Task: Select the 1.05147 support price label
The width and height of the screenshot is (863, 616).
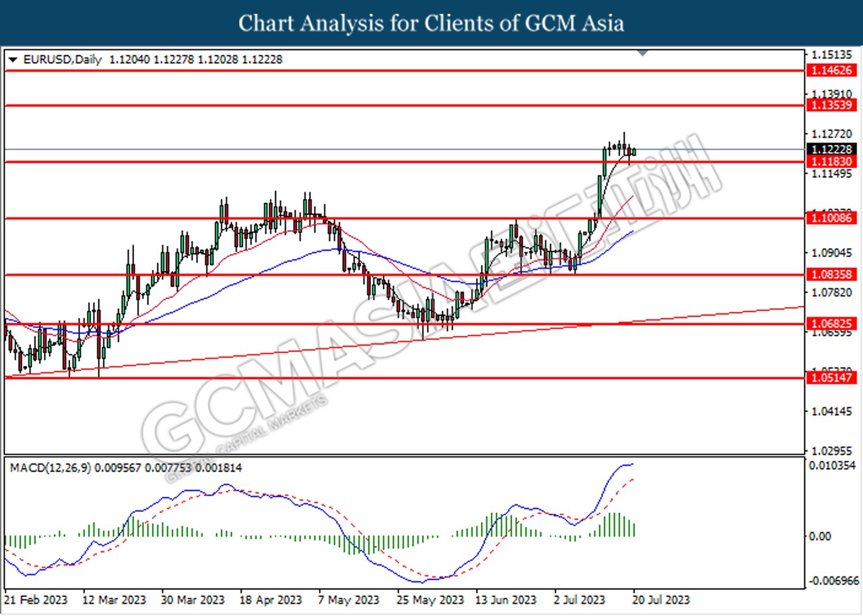Action: pyautogui.click(x=831, y=378)
